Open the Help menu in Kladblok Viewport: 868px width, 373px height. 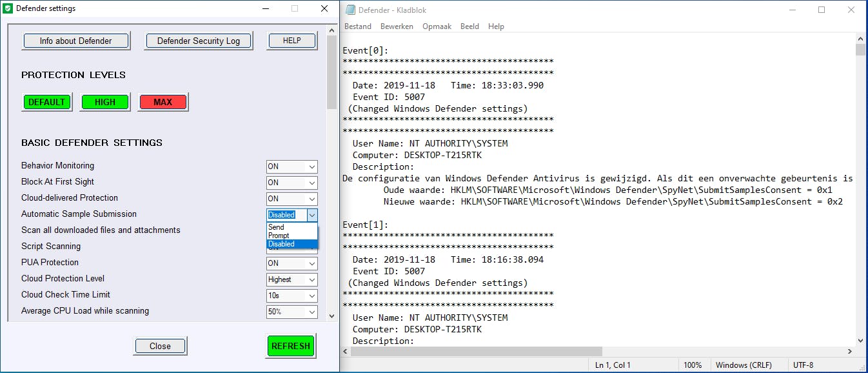coord(496,26)
